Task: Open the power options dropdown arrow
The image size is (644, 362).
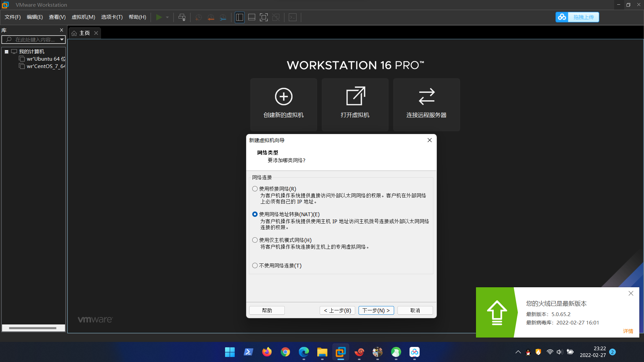Action: (x=167, y=17)
